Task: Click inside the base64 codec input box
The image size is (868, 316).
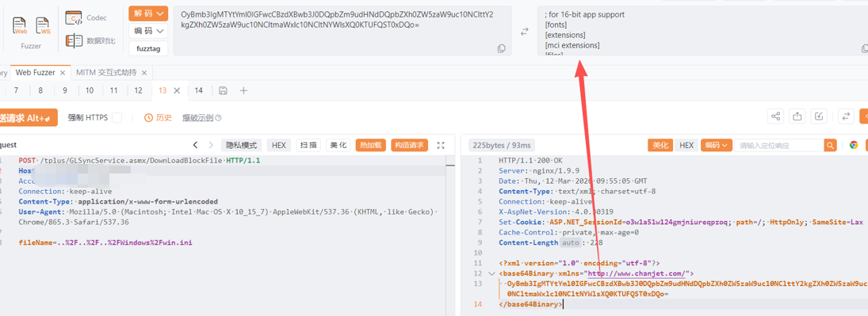Action: (x=342, y=30)
